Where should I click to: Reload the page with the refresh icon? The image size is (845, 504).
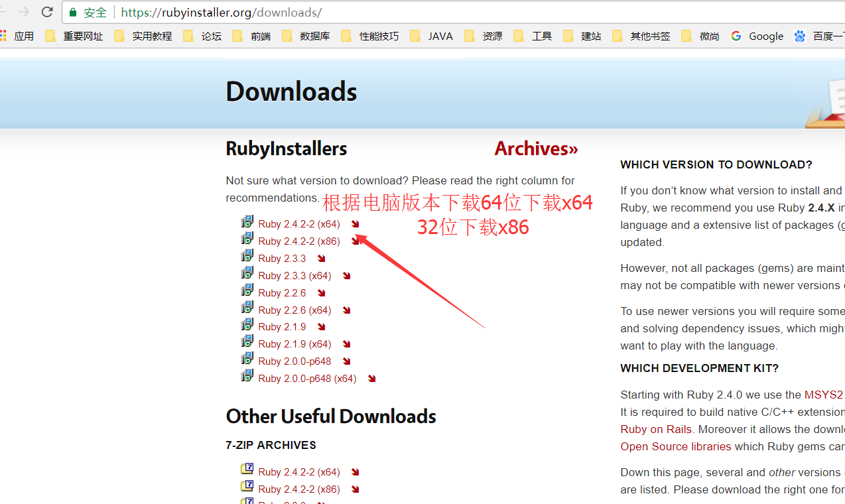click(x=47, y=12)
